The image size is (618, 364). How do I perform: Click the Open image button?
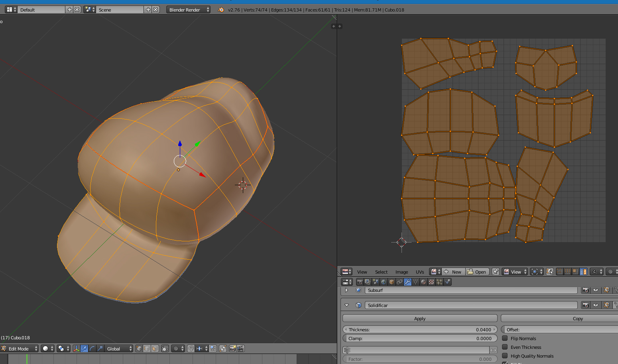478,272
